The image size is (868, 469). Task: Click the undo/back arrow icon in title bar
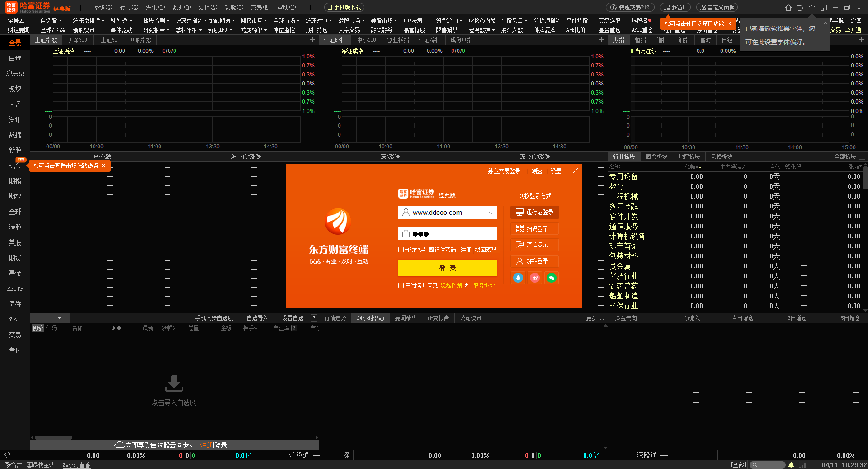[x=800, y=8]
